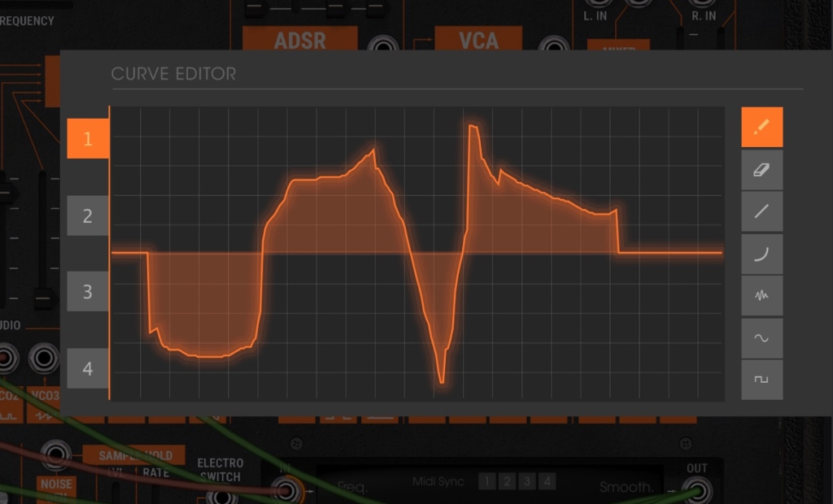Click the curve peak in the editor grid

[473, 126]
